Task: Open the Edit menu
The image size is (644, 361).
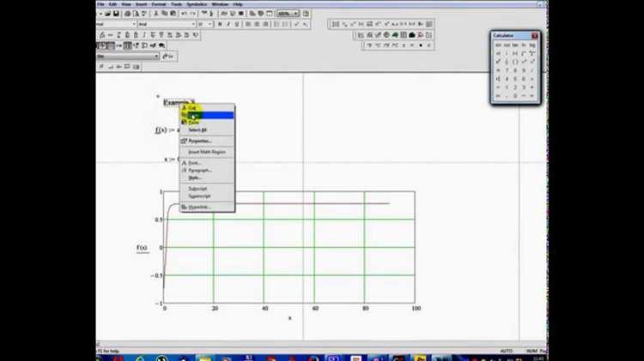Action: click(x=112, y=4)
